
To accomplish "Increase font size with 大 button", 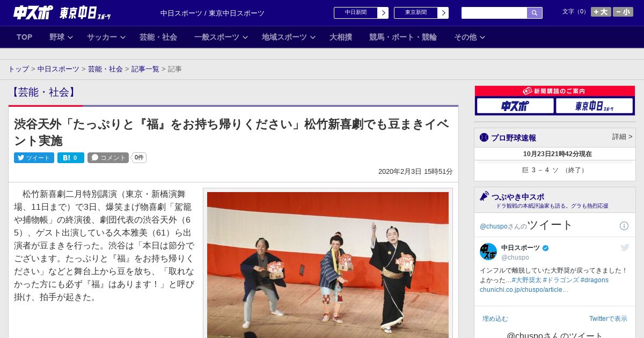I will pyautogui.click(x=601, y=12).
